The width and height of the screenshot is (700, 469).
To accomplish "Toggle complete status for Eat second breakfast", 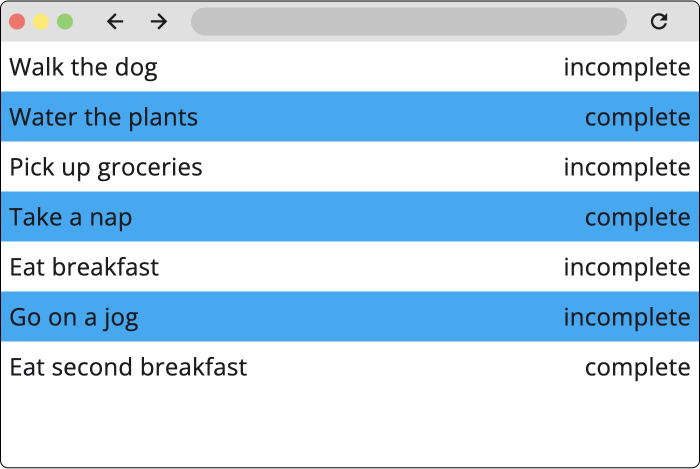I will coord(637,367).
